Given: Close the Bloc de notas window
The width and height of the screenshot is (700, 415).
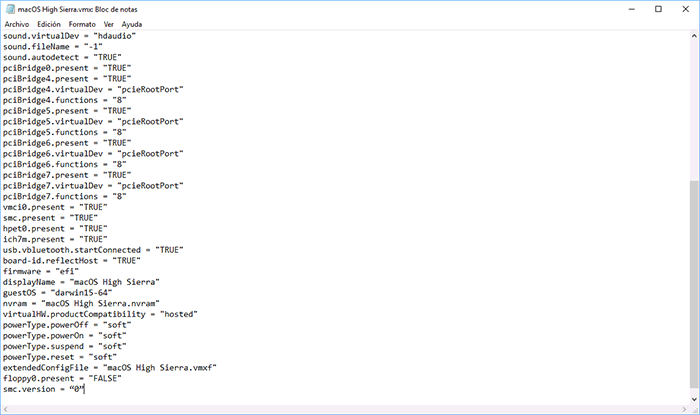Looking at the screenshot, I should click(686, 9).
